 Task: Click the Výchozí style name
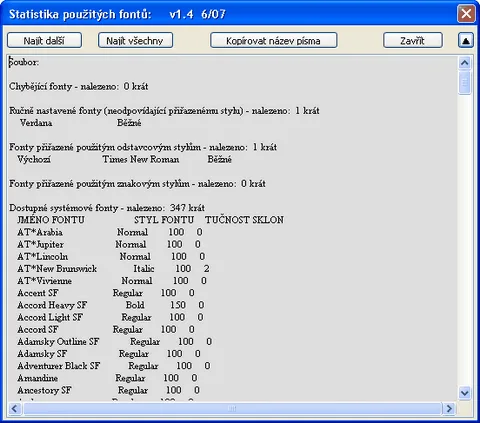coord(34,159)
